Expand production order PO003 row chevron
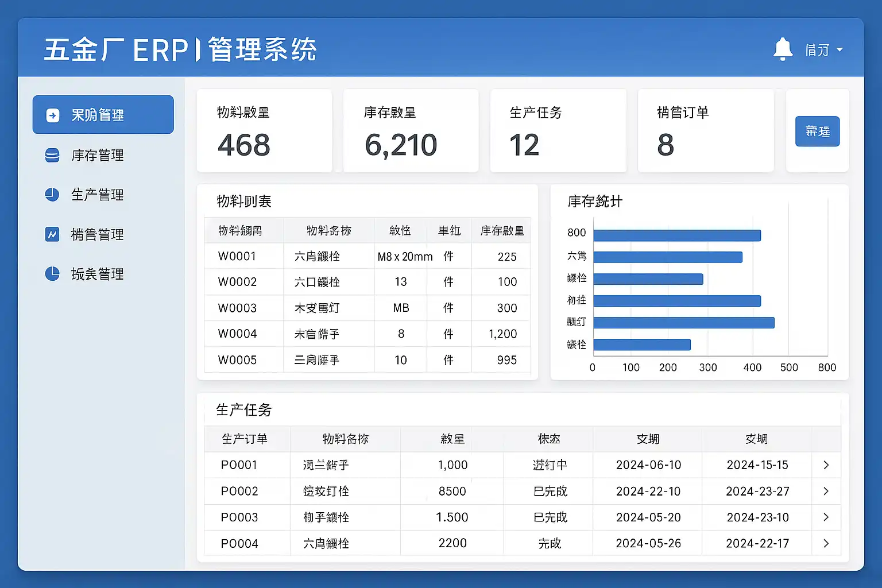The width and height of the screenshot is (882, 588). click(826, 517)
